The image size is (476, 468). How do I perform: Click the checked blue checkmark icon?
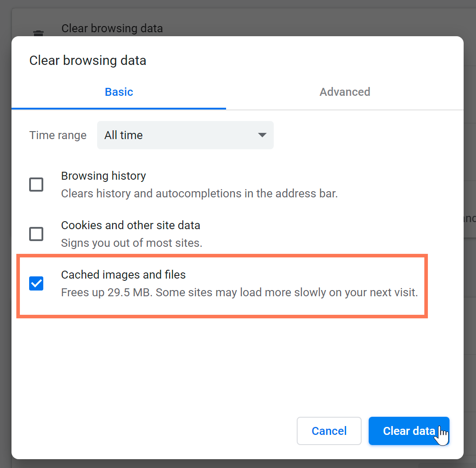point(36,283)
